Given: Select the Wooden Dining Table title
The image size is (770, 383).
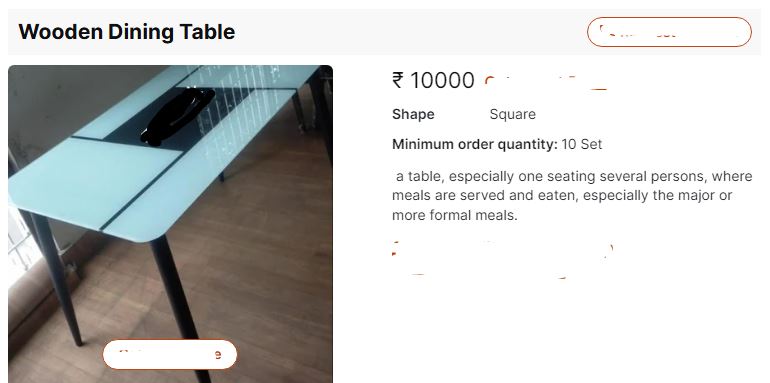Looking at the screenshot, I should 127,32.
